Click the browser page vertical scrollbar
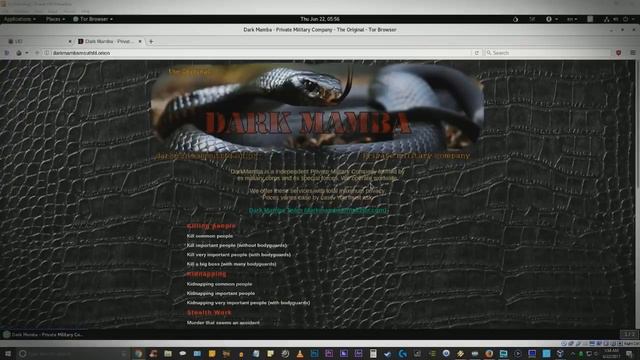This screenshot has height=360, width=640. coord(638,194)
